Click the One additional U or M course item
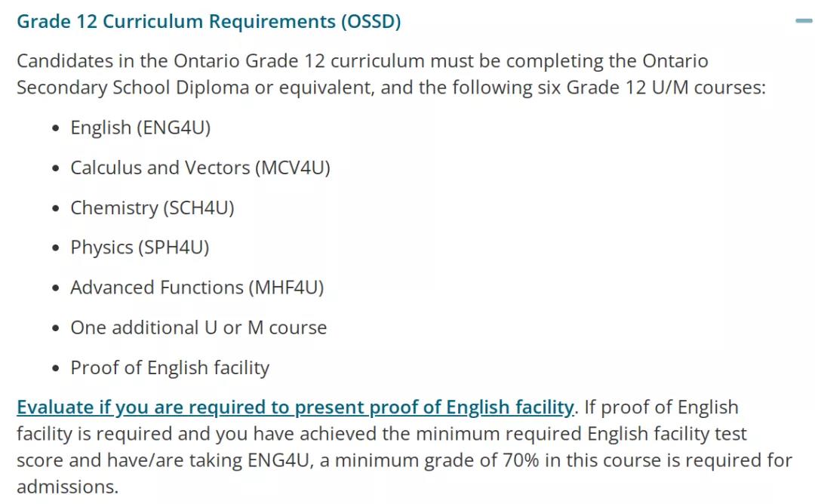The image size is (815, 504). coord(198,327)
